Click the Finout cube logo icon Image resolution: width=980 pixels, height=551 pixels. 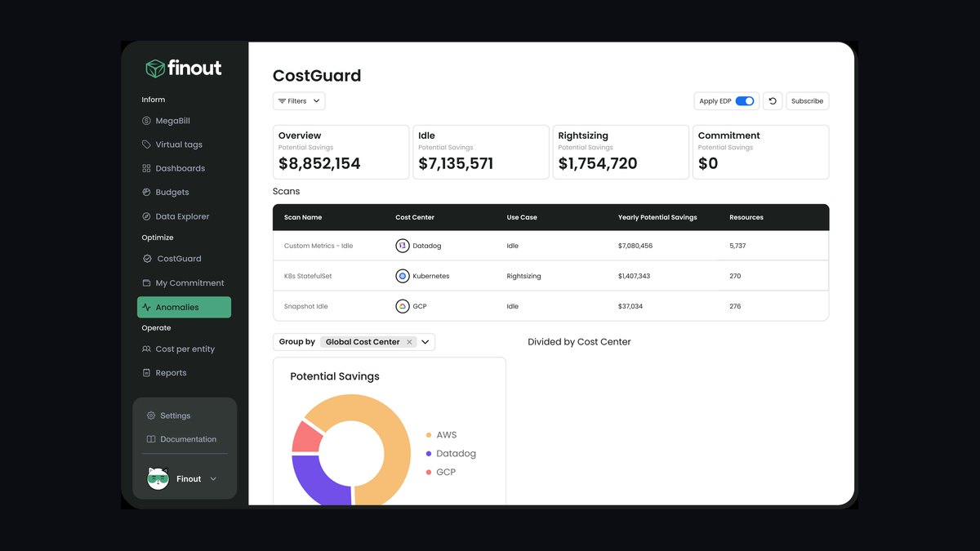(154, 69)
